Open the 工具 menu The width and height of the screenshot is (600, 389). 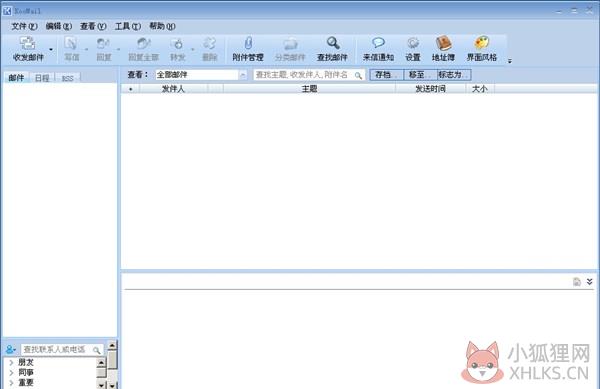click(128, 26)
